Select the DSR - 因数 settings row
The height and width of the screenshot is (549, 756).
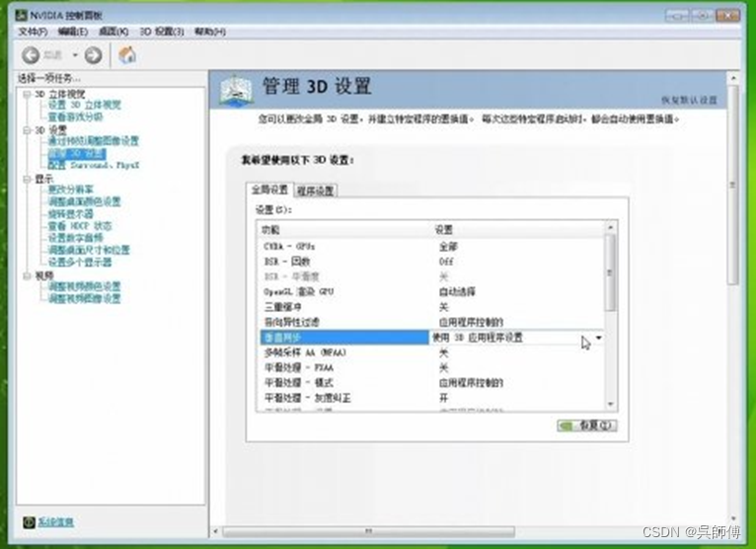pyautogui.click(x=431, y=262)
